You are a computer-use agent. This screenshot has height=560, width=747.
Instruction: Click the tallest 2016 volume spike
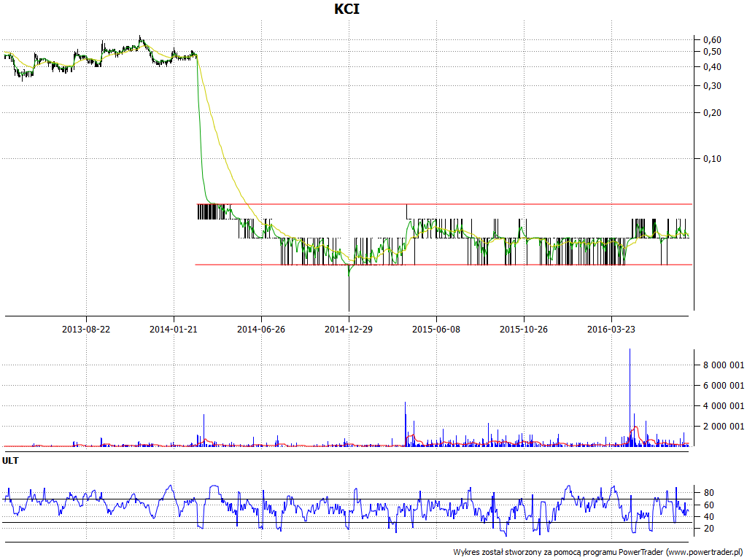click(630, 397)
